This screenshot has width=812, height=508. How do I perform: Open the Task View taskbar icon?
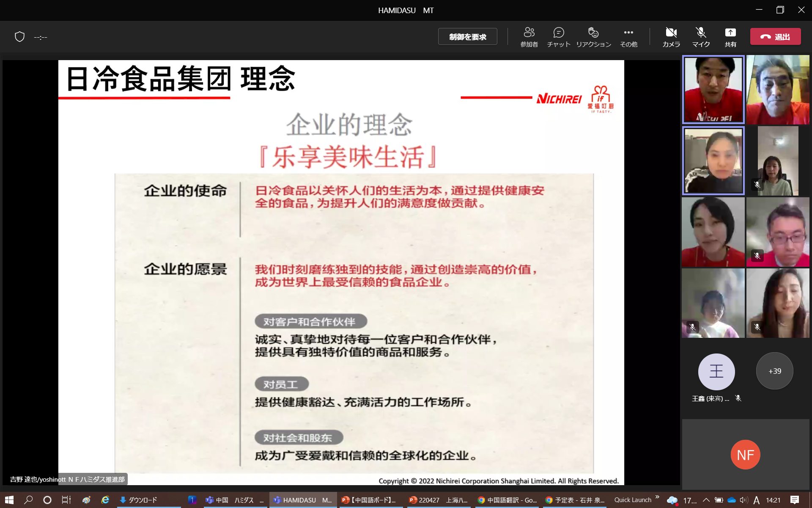click(x=66, y=500)
